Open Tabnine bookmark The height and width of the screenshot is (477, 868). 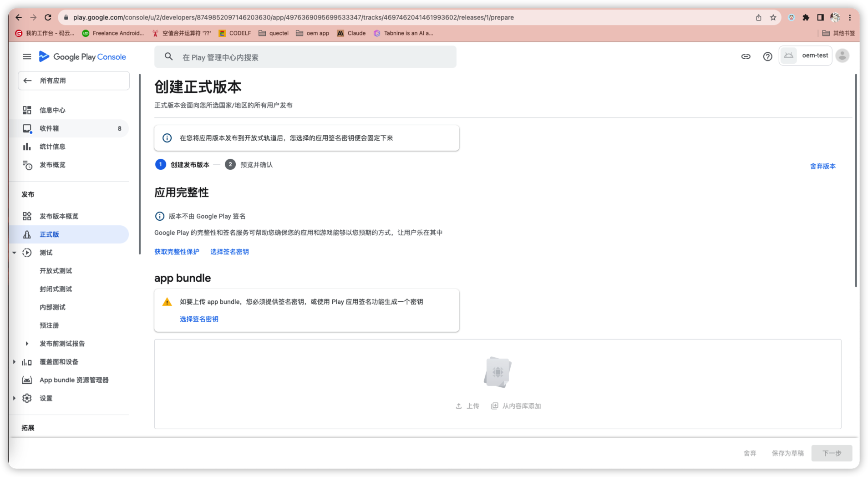403,33
